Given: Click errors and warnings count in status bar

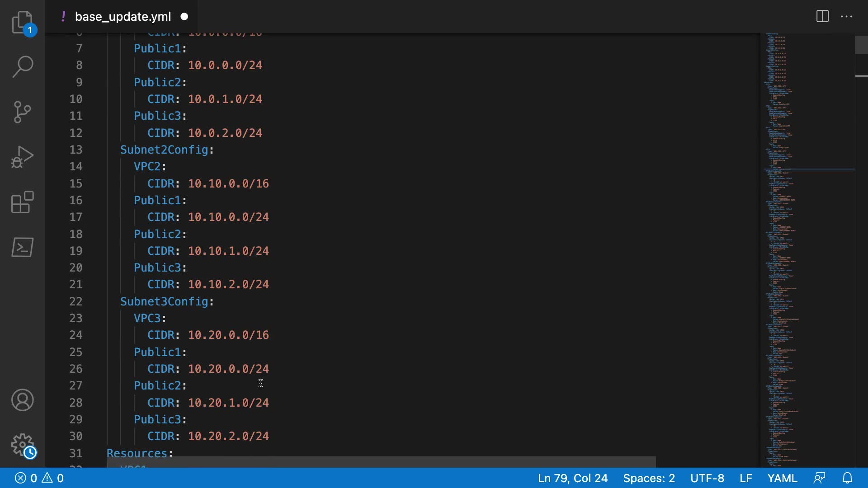Looking at the screenshot, I should click(x=39, y=478).
